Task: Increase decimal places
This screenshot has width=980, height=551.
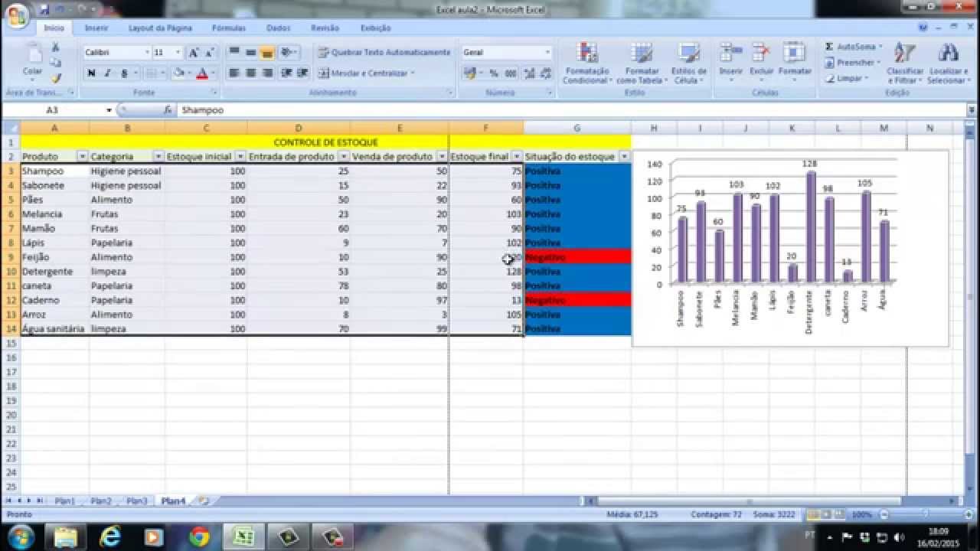Action: [531, 73]
